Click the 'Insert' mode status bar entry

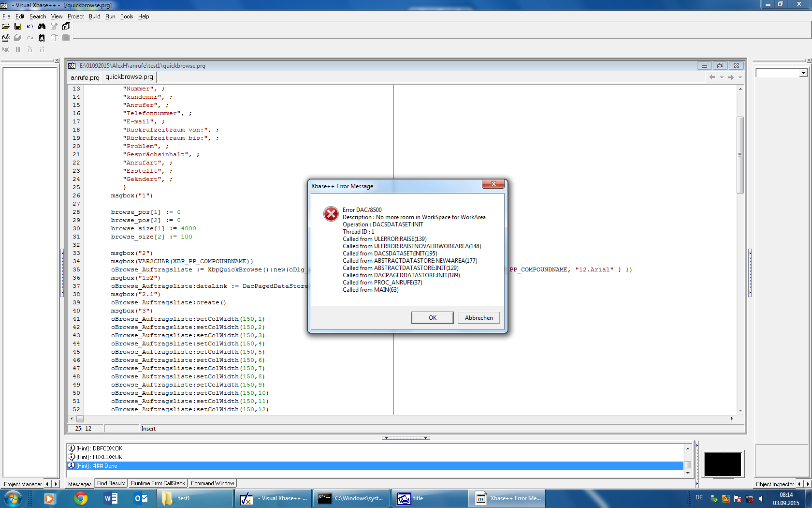pyautogui.click(x=148, y=429)
